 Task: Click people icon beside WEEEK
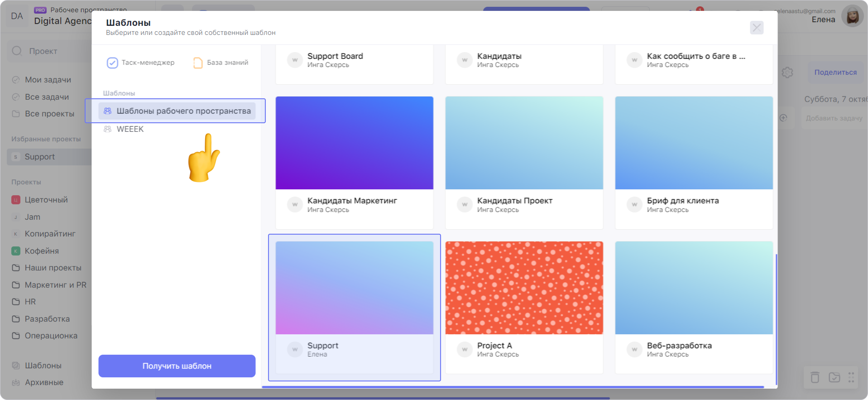(x=108, y=129)
